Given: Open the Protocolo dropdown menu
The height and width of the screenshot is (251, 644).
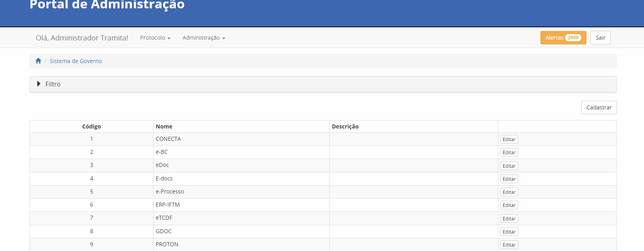Looking at the screenshot, I should [155, 38].
